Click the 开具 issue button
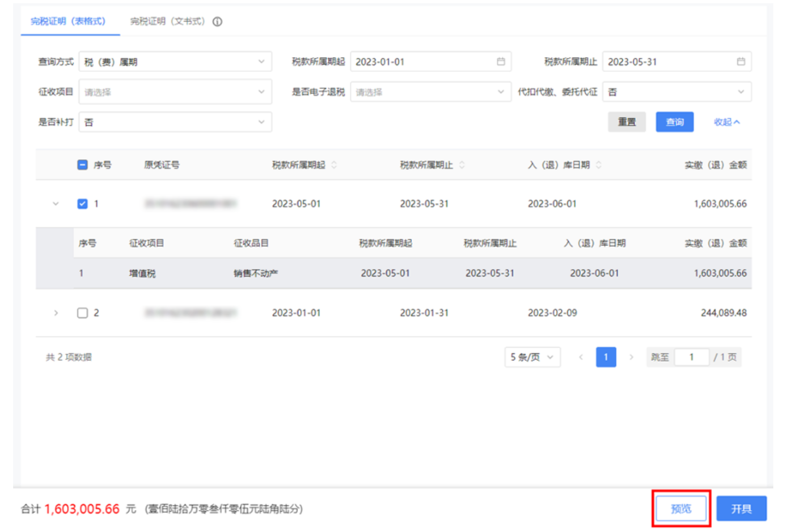801x532 pixels. click(741, 508)
